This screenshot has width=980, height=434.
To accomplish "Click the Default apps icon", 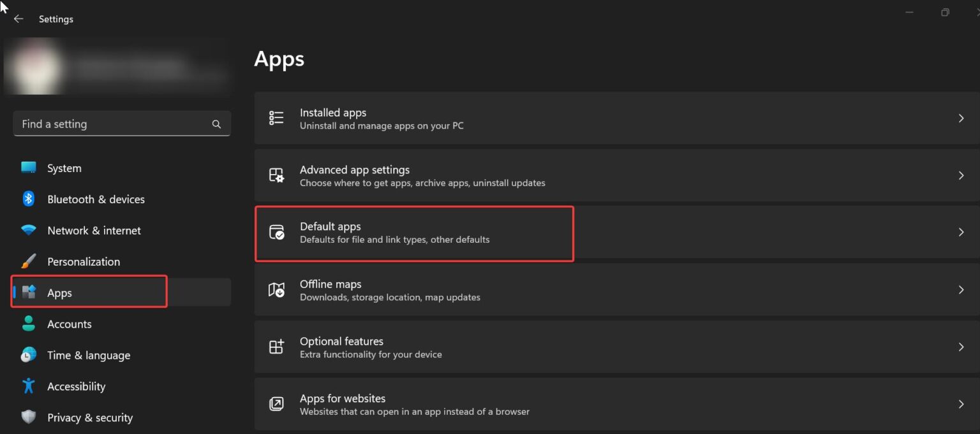I will pos(276,233).
